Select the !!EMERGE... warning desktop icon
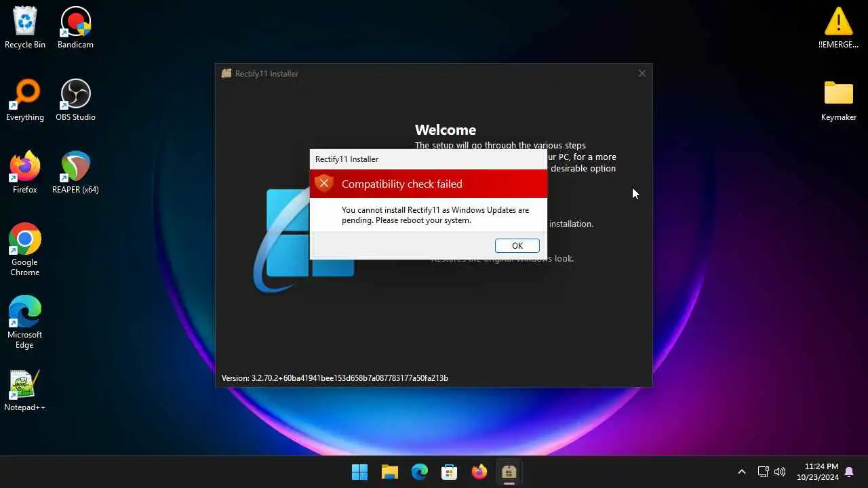Image resolution: width=868 pixels, height=488 pixels. 839,28
